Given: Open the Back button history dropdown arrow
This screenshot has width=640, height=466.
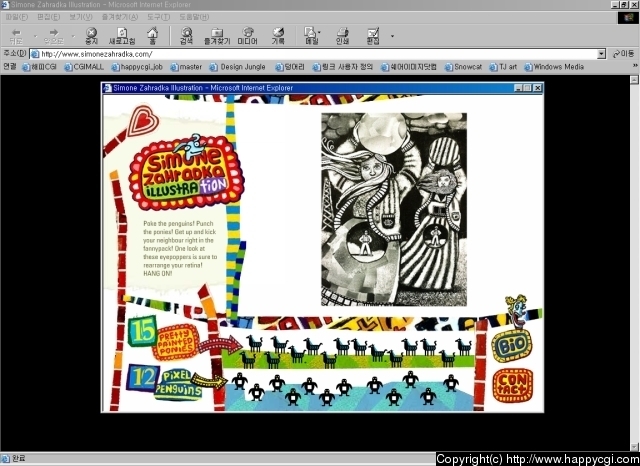Looking at the screenshot, I should tap(35, 36).
